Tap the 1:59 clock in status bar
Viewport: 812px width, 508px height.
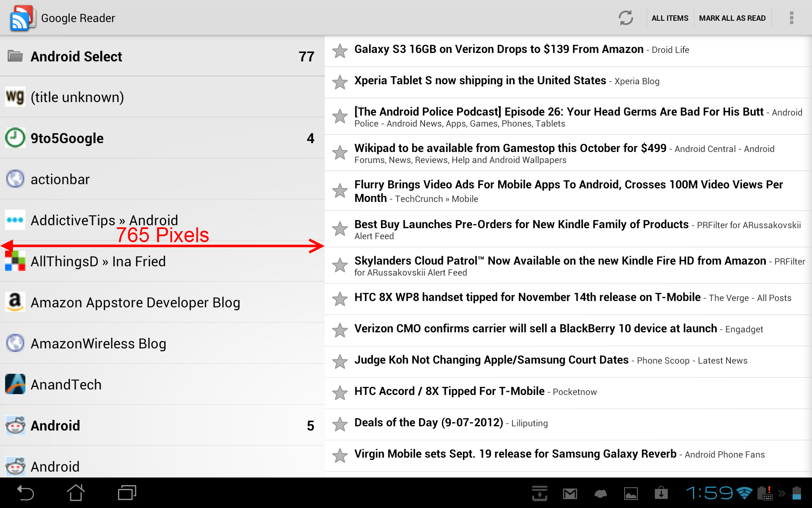point(710,493)
